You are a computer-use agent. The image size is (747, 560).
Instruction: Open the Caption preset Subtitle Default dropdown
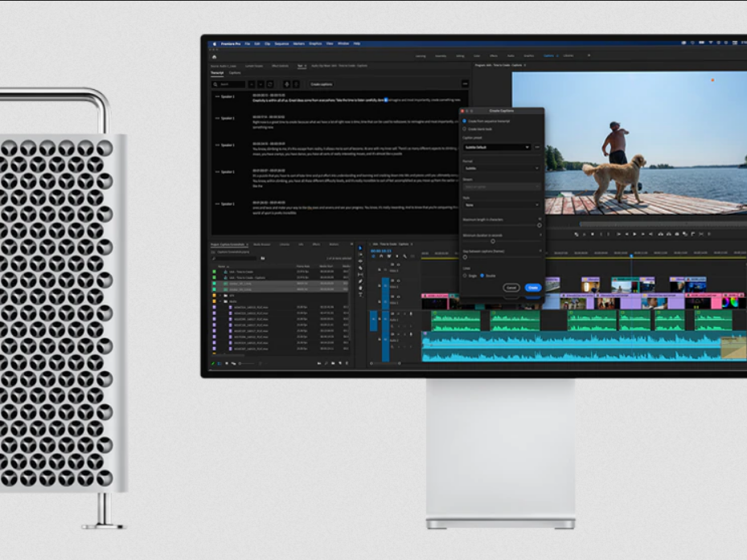pos(497,147)
